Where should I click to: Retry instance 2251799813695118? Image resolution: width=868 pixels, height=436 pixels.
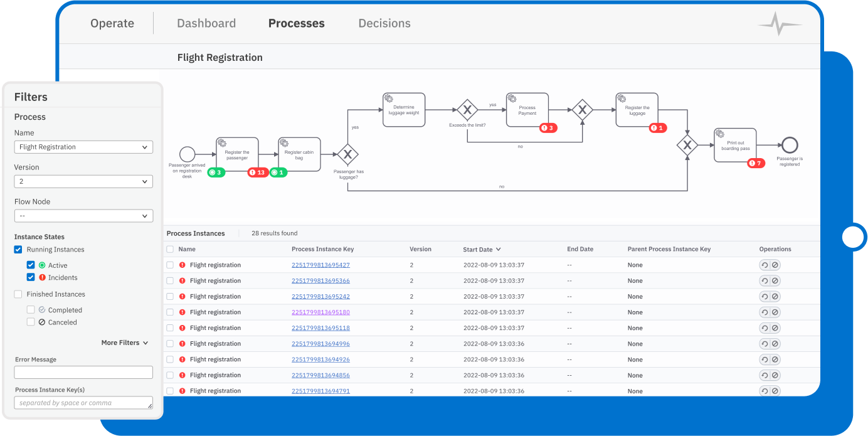(x=765, y=328)
